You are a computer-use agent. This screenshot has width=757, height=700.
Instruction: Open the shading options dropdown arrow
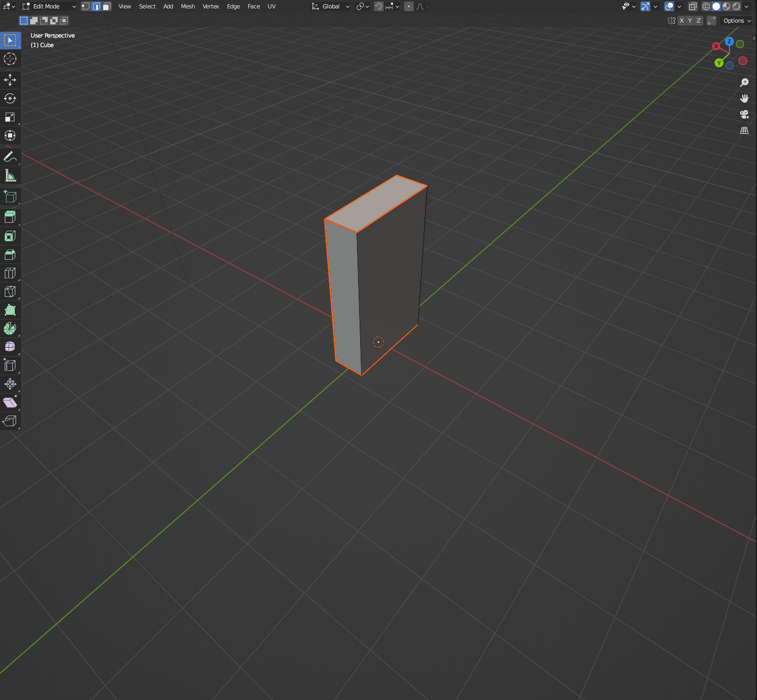tap(746, 6)
